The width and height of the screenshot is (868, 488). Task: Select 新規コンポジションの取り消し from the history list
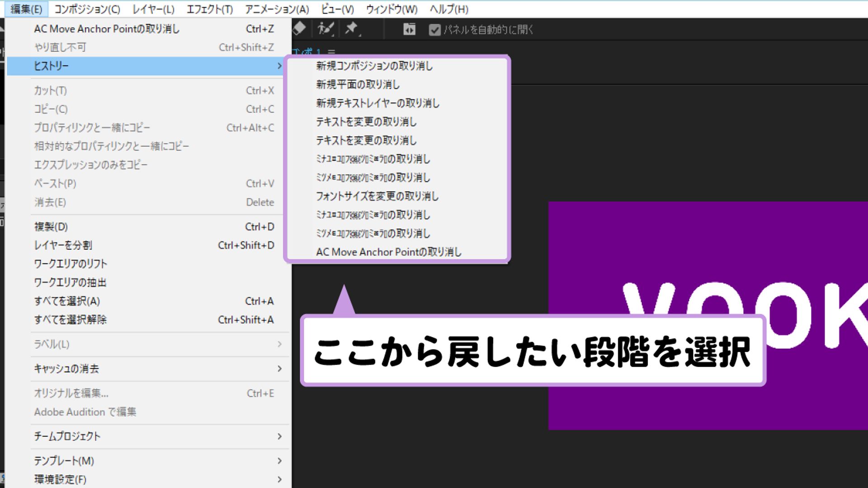tap(374, 66)
